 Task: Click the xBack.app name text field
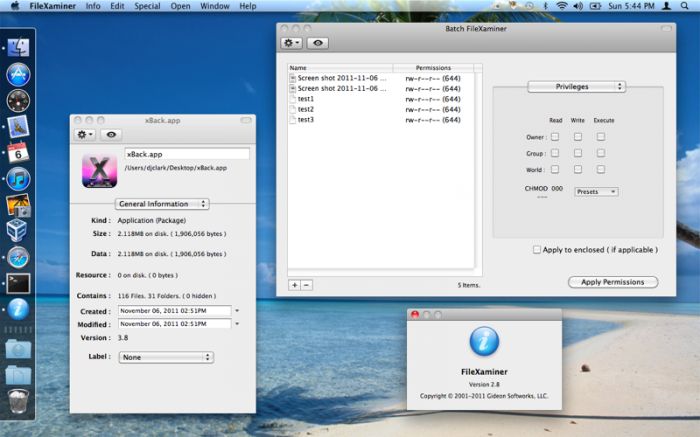click(187, 154)
